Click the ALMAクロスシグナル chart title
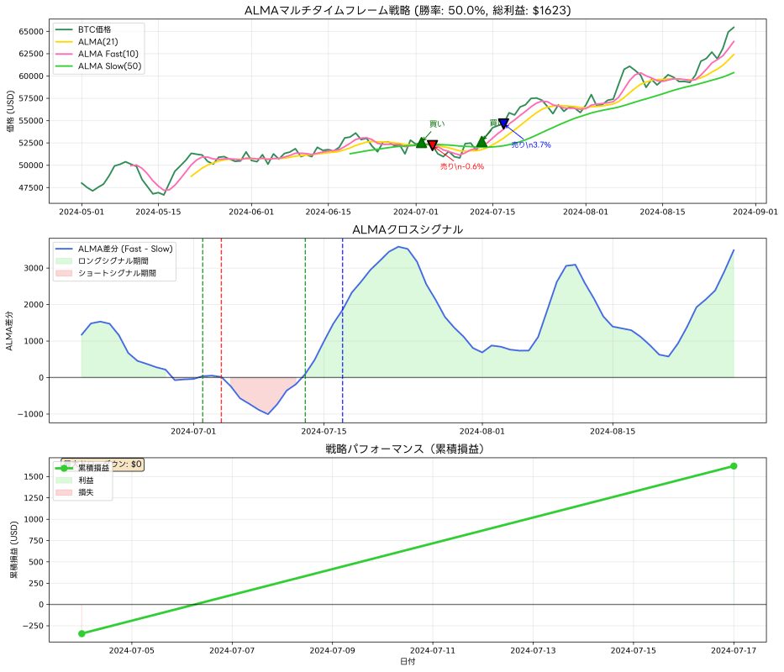 [x=408, y=227]
